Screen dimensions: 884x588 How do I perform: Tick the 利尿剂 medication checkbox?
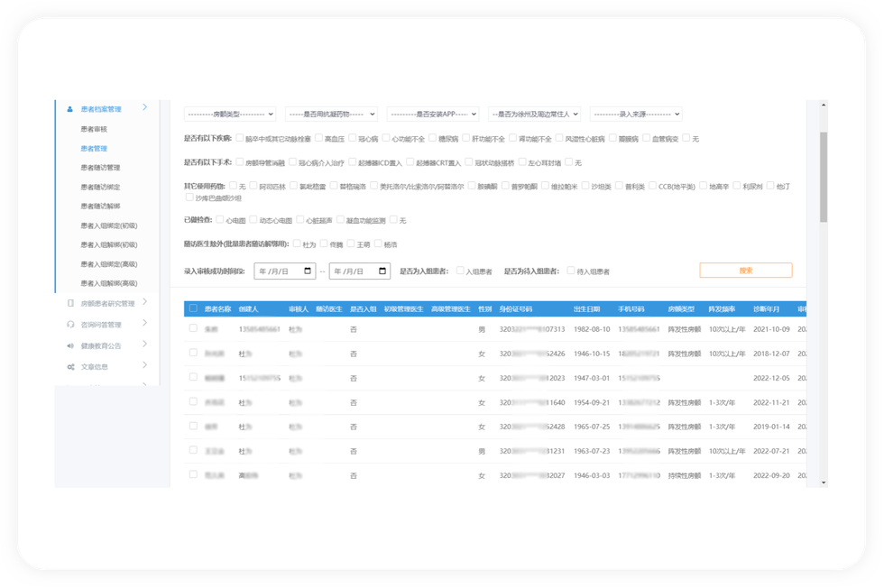(x=737, y=186)
